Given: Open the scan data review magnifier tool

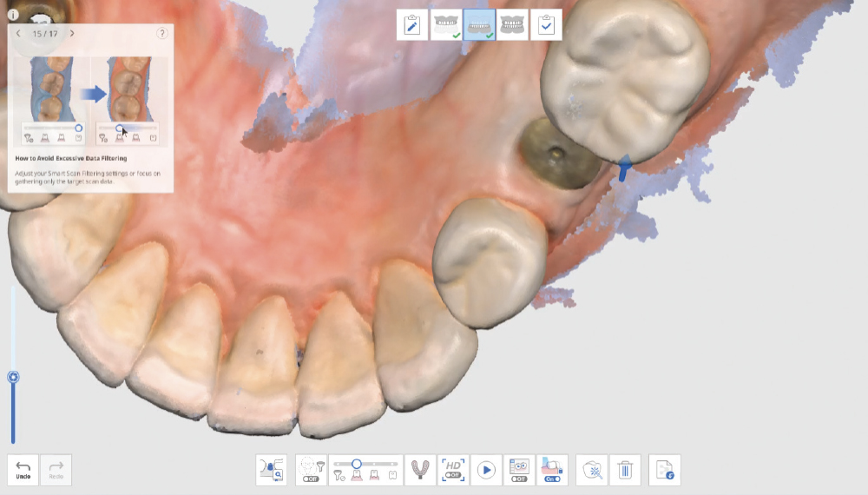Looking at the screenshot, I should pos(272,470).
